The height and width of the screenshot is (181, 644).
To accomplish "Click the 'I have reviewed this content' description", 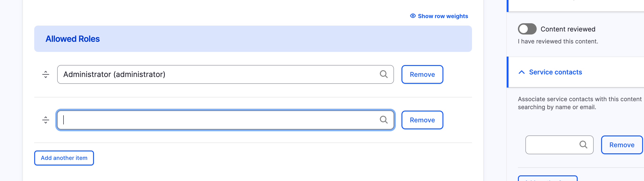I will 558,41.
